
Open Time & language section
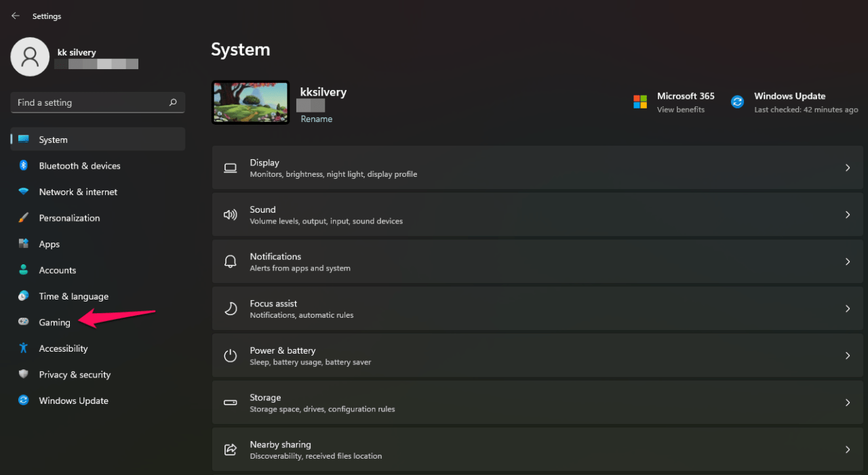(x=73, y=297)
